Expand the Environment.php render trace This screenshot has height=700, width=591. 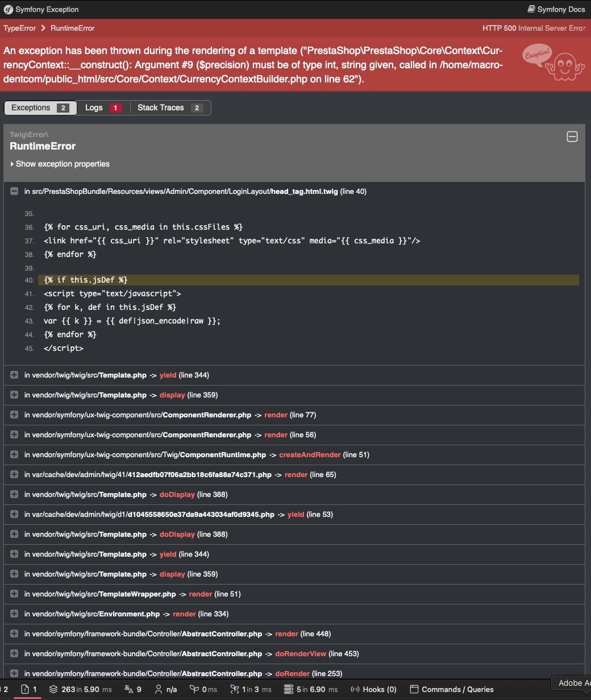click(x=14, y=614)
